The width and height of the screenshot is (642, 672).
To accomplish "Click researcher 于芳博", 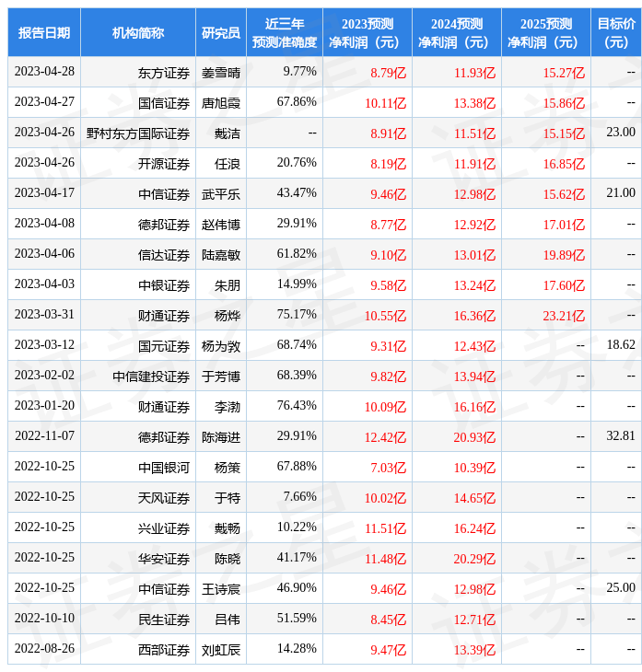I will [x=220, y=377].
